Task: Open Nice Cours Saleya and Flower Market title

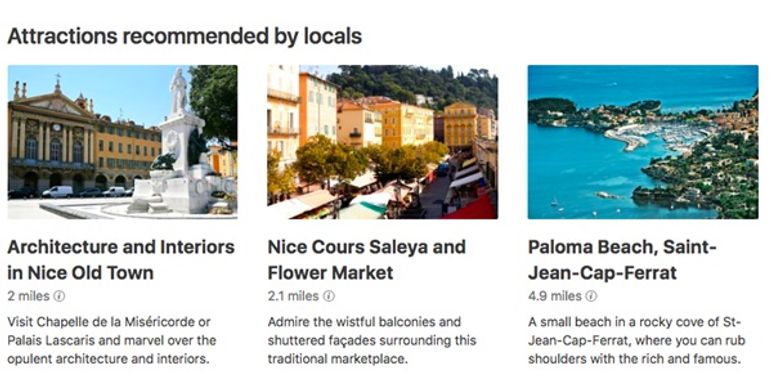Action: (367, 260)
